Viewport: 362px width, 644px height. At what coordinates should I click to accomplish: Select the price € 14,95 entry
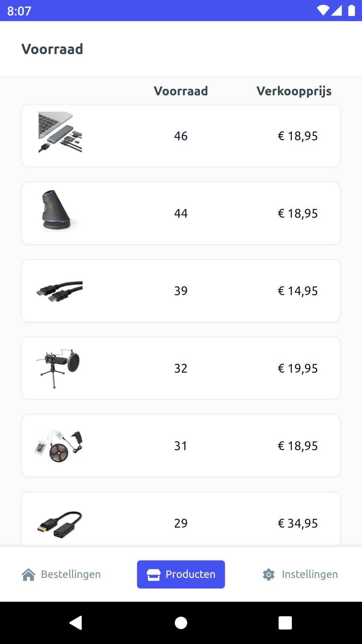(x=298, y=291)
